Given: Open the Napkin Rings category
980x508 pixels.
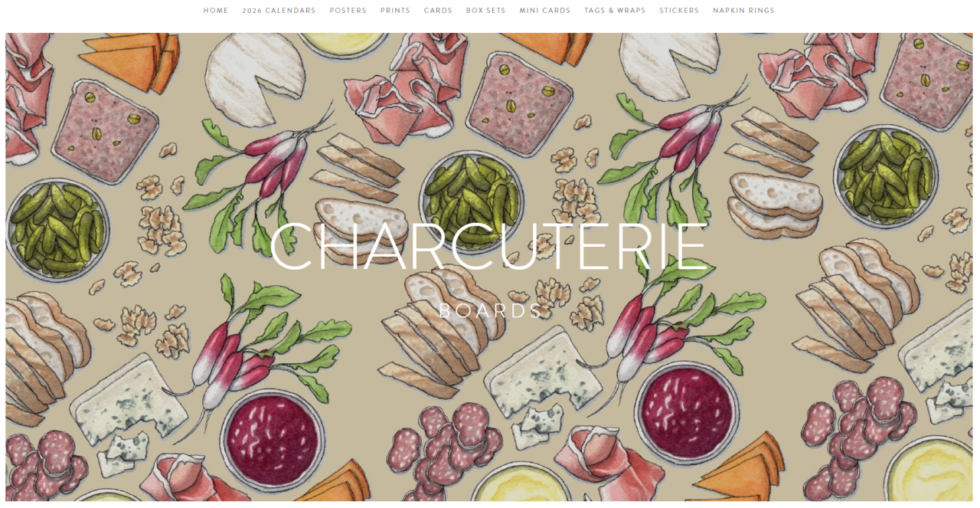Looking at the screenshot, I should 743,11.
